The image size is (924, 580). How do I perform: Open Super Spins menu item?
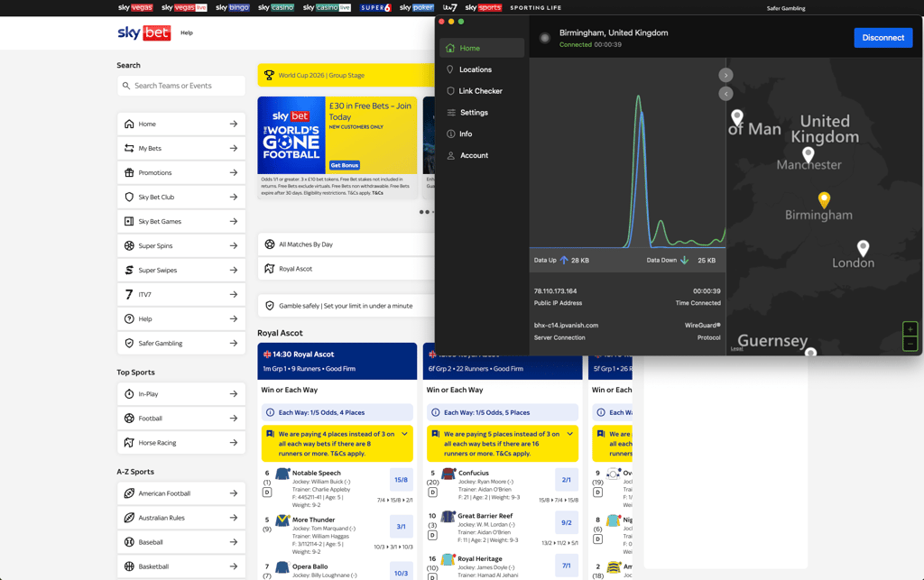(x=180, y=245)
